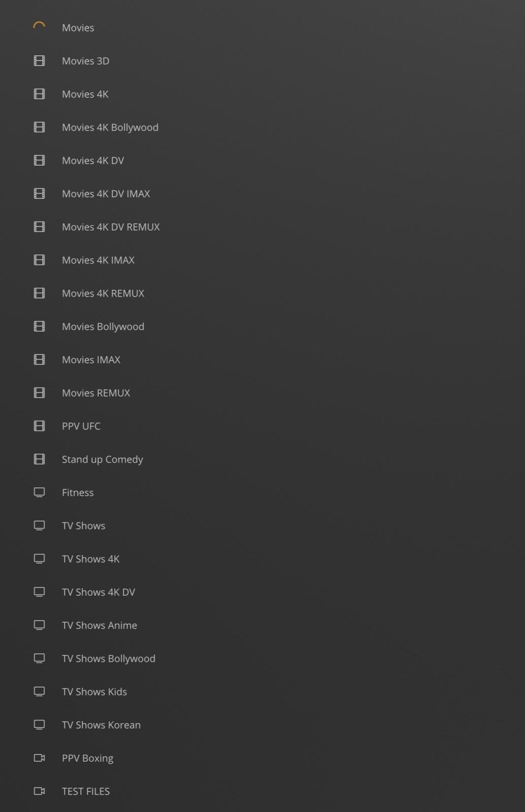
Task: Click the TV icon beside TV Shows Anime
Action: pos(39,625)
